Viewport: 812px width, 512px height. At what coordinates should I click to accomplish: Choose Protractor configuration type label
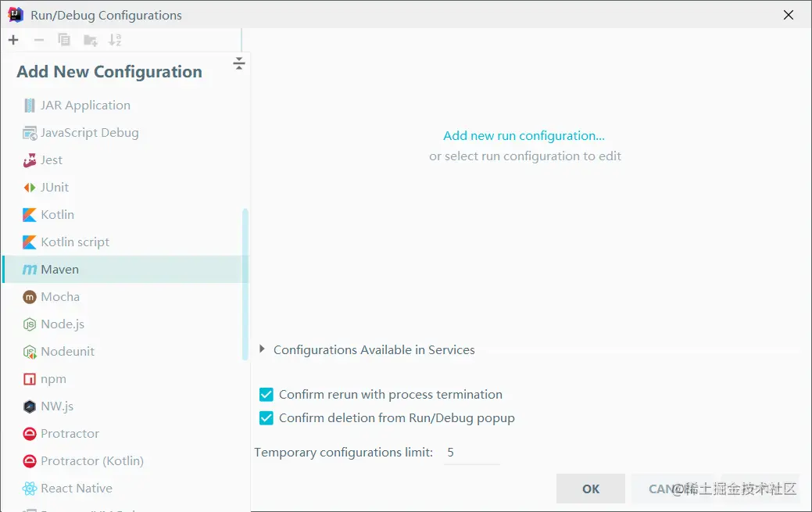tap(70, 434)
